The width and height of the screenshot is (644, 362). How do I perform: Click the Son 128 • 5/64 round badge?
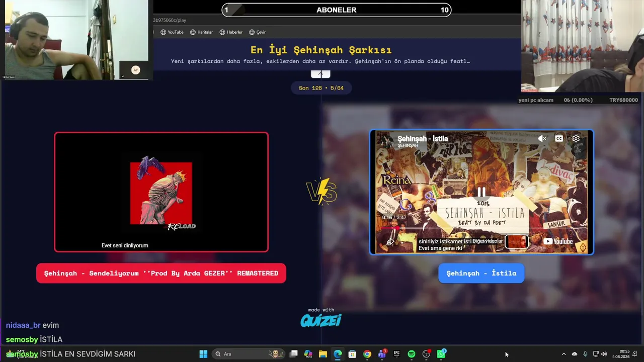[x=321, y=88]
